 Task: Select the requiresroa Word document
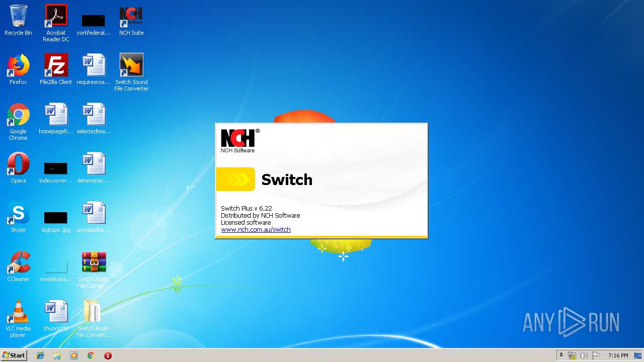click(94, 69)
